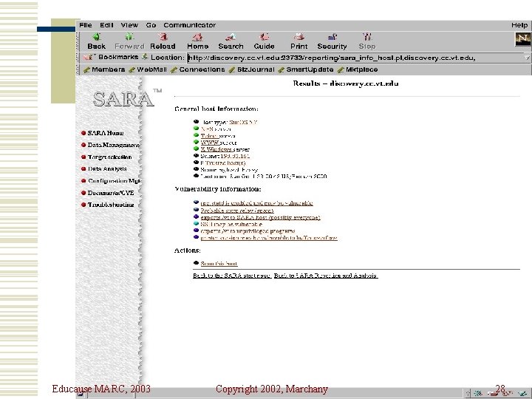
Task: Click the red bullet beside Troubleshooting
Action: click(x=83, y=205)
